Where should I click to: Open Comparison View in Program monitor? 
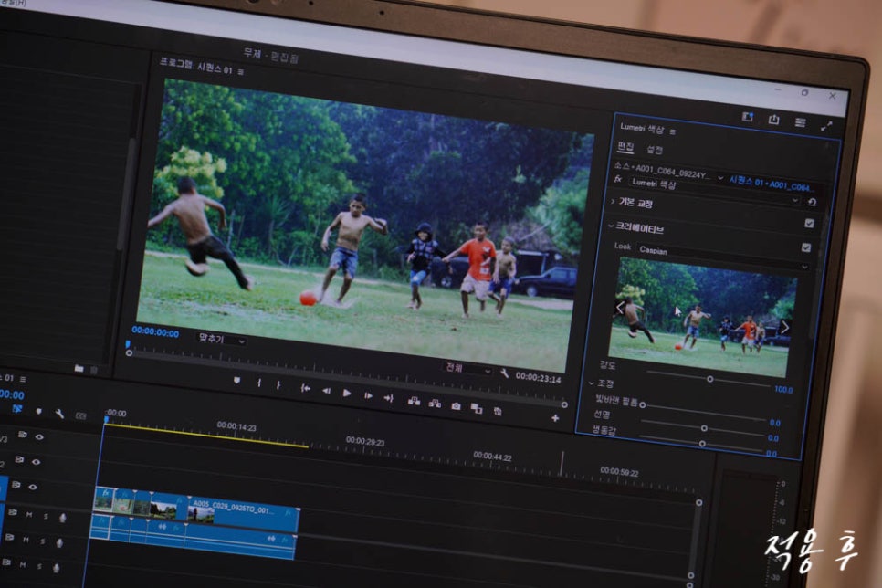[477, 408]
